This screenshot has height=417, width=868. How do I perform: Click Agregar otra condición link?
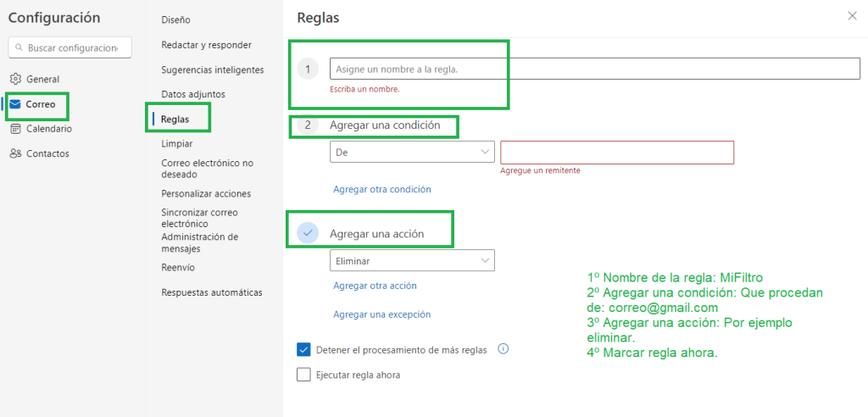point(382,189)
